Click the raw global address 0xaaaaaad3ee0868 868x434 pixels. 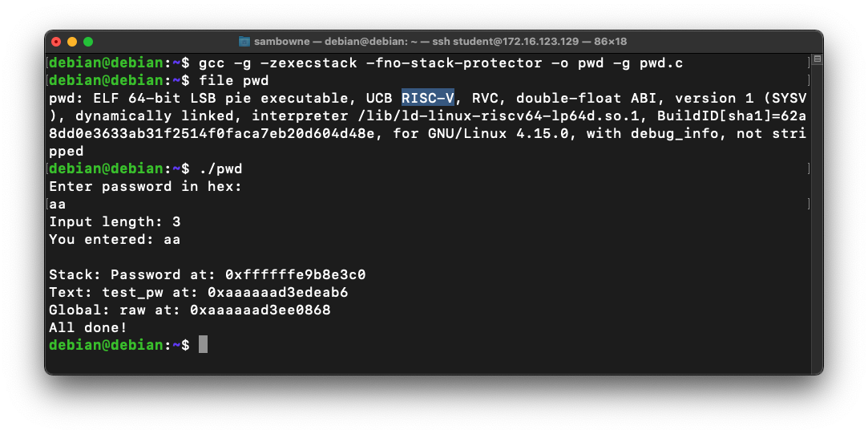click(x=260, y=310)
